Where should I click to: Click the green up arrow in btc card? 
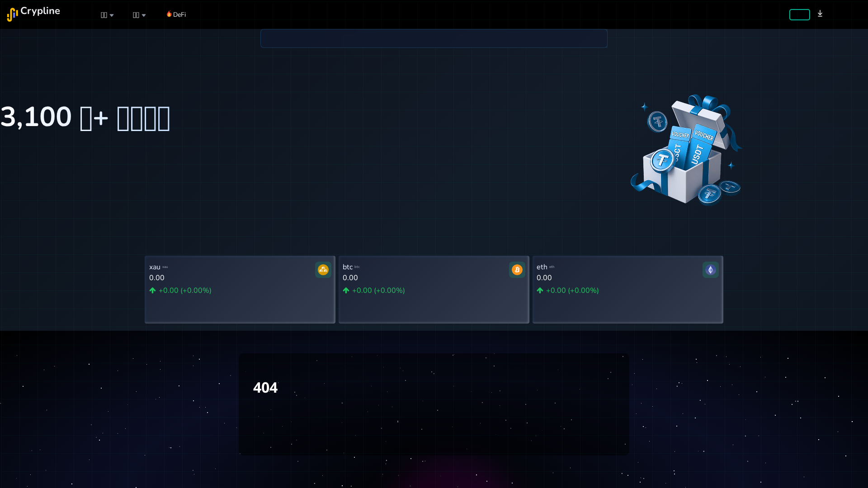point(346,291)
